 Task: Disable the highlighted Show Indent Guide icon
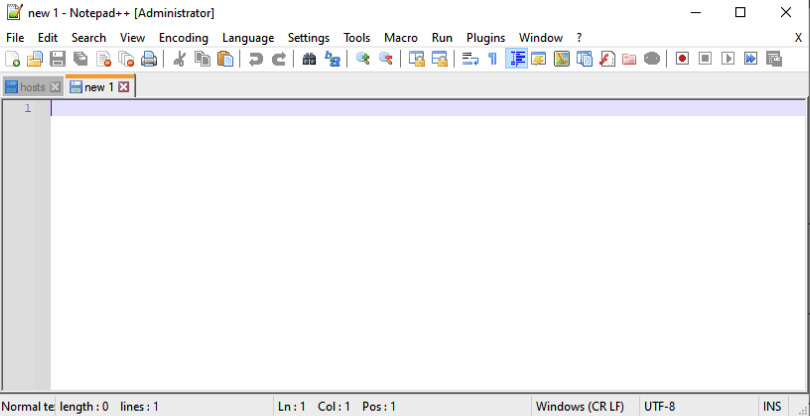click(x=516, y=59)
